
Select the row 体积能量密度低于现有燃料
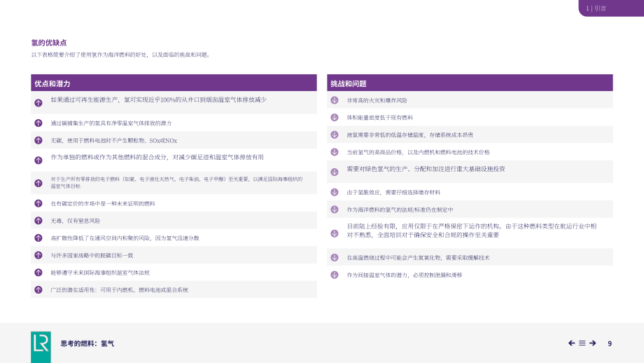tap(470, 117)
